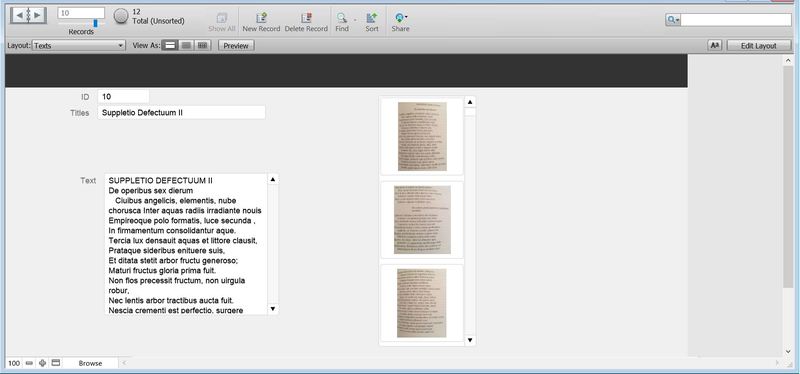The width and height of the screenshot is (800, 374).
Task: Create a New Record
Action: coord(261,22)
